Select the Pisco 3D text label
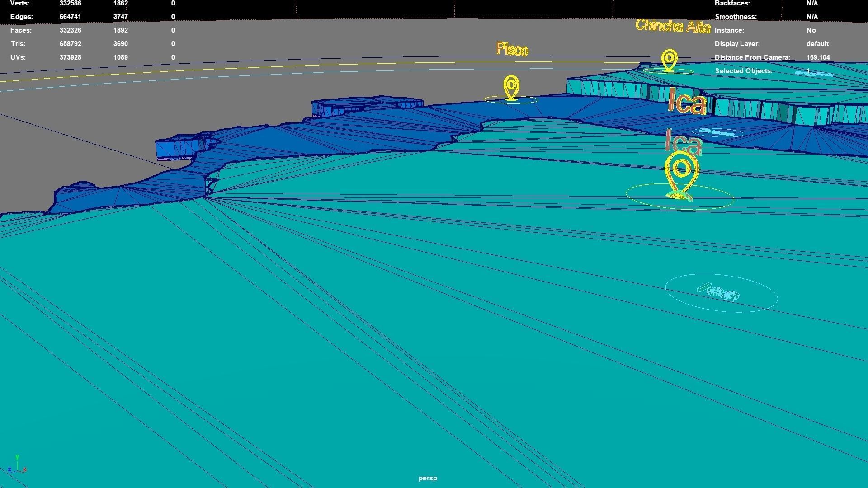The height and width of the screenshot is (488, 868). click(512, 49)
